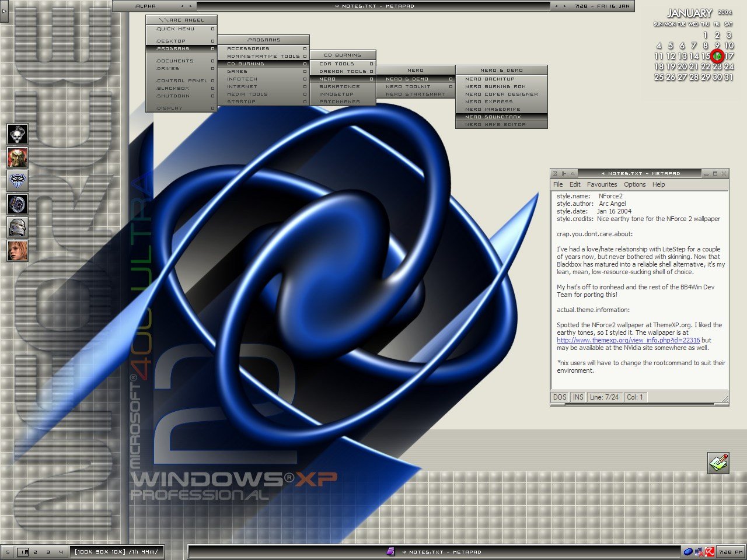Click right arrow beside the top toolbar clock
747x560 pixels.
click(x=565, y=6)
